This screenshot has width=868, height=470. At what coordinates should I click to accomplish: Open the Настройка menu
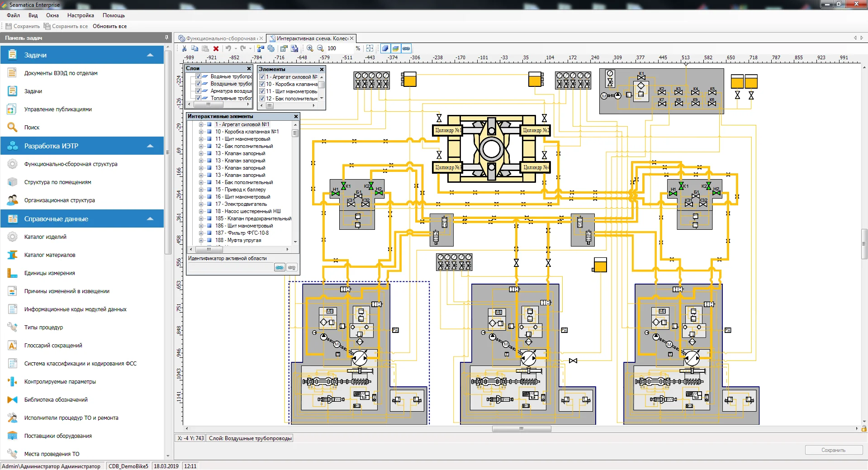click(x=81, y=15)
